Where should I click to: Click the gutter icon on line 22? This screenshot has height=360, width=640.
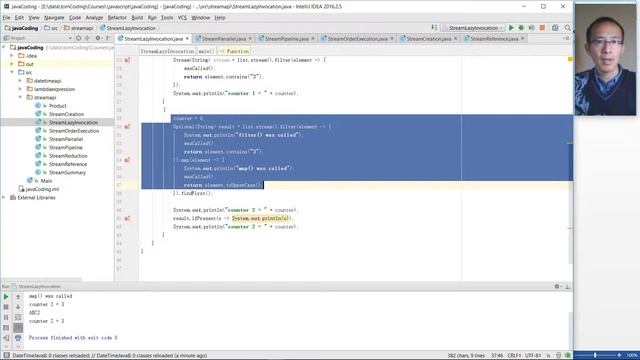pyautogui.click(x=127, y=60)
